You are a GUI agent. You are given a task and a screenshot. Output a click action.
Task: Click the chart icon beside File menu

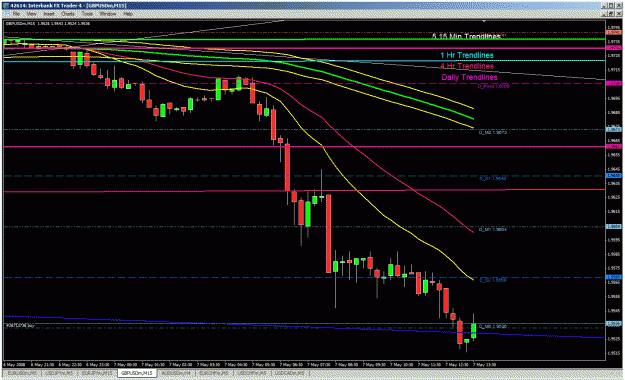pos(6,14)
